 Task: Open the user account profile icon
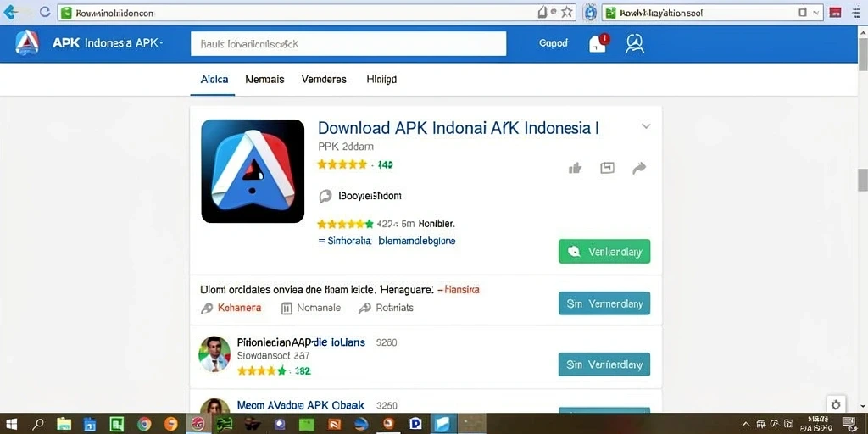tap(634, 43)
